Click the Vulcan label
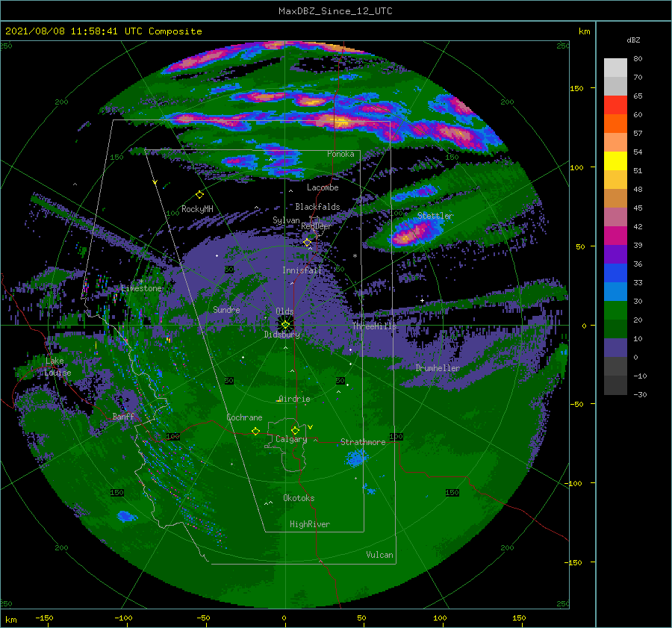This screenshot has width=672, height=628. pyautogui.click(x=379, y=555)
